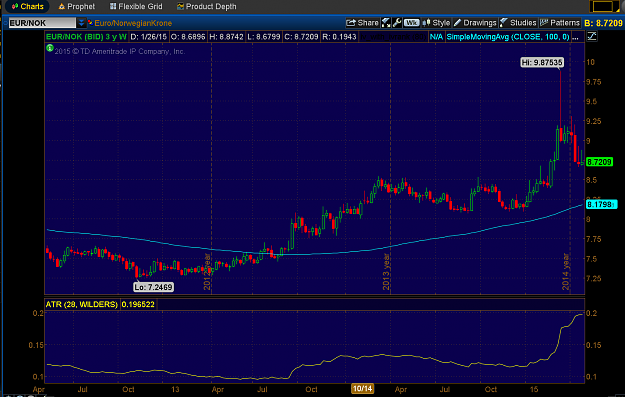Open the Flexible Grid tab
The image size is (625, 397).
pos(136,6)
